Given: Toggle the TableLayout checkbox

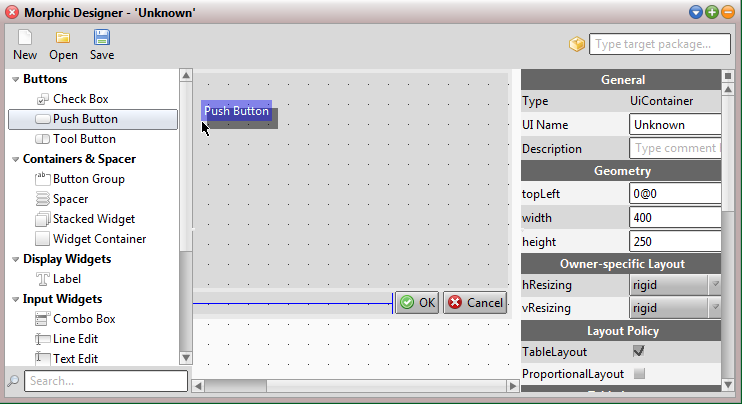Looking at the screenshot, I should 639,351.
